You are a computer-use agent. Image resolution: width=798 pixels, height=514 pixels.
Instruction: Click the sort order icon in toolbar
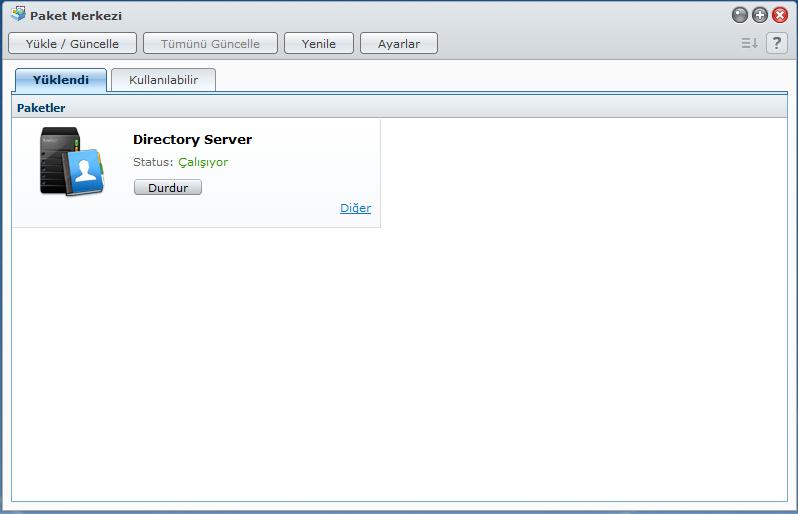(x=749, y=43)
